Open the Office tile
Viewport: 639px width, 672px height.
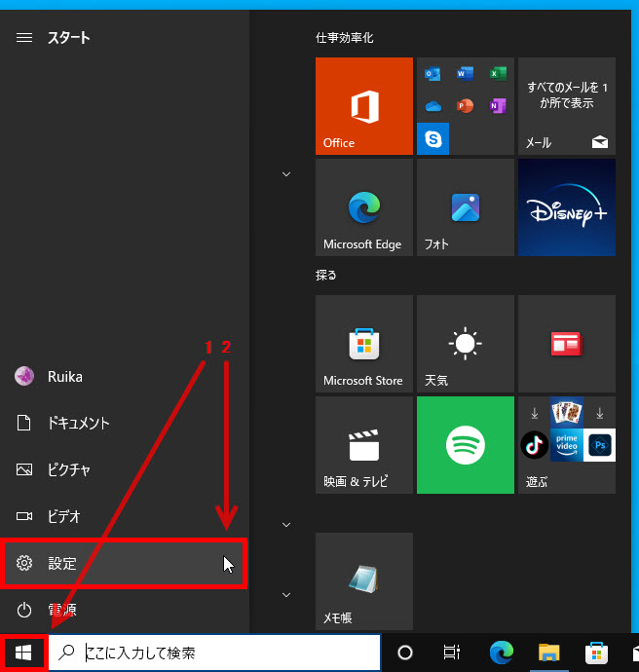364,106
